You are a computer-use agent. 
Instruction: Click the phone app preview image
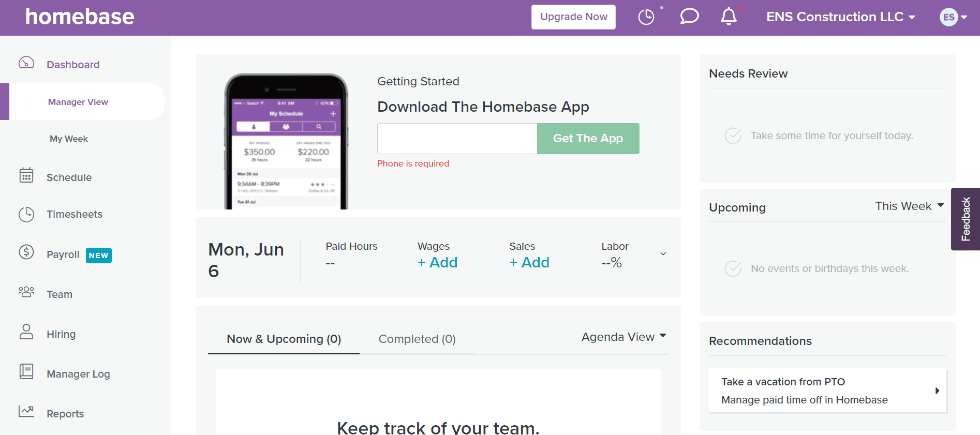pyautogui.click(x=286, y=141)
